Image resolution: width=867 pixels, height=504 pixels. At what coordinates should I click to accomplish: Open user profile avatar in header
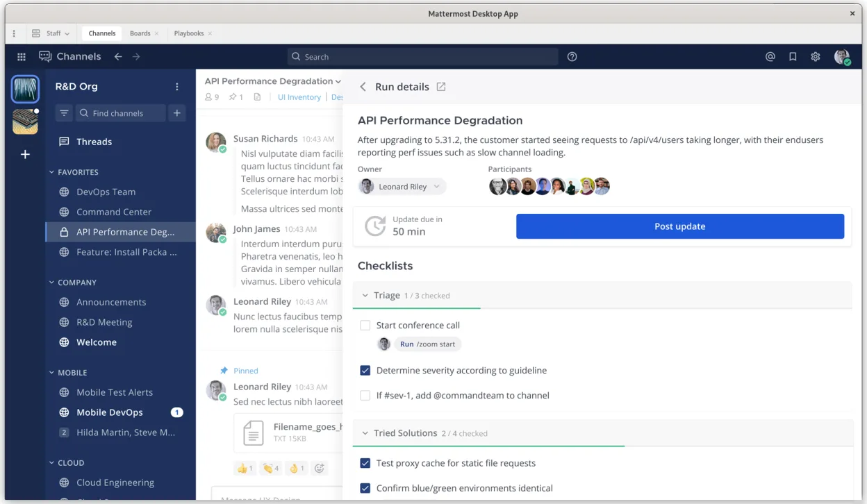click(x=842, y=57)
